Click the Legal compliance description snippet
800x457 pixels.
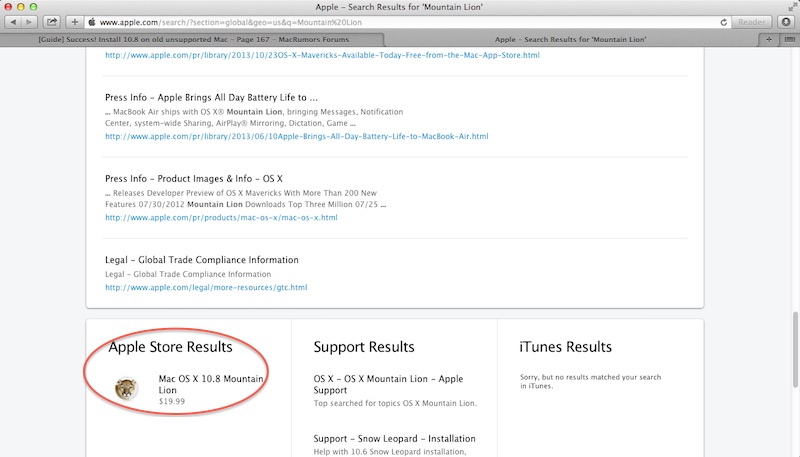tap(188, 274)
